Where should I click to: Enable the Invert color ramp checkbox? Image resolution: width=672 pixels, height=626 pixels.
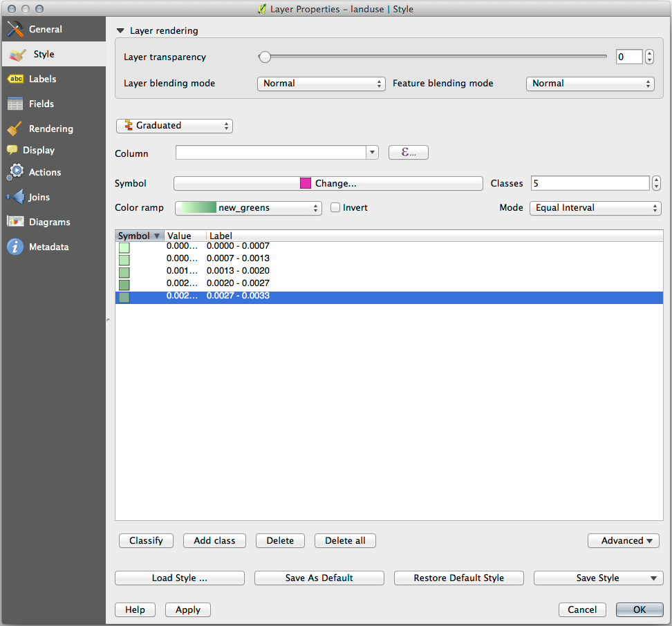tap(335, 207)
